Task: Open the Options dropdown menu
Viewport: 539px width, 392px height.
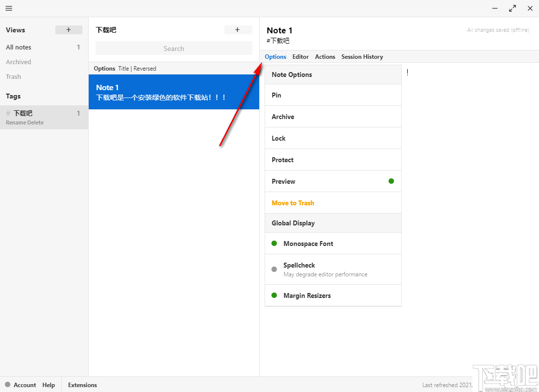Action: coord(275,57)
